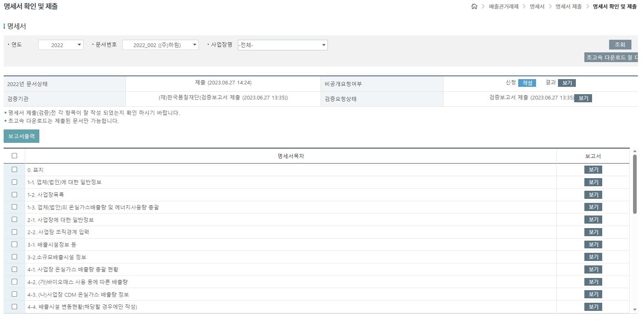The width and height of the screenshot is (644, 321).
Task: Open 보기 for 검증보고서 제출 status
Action: pos(583,98)
